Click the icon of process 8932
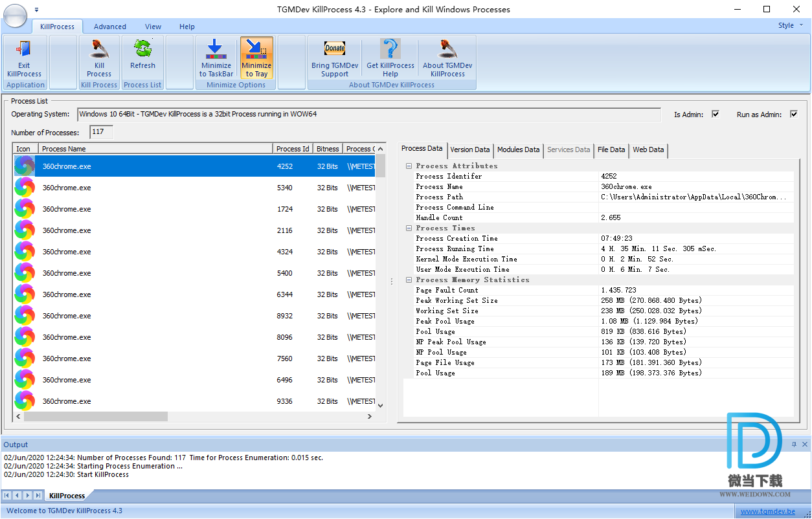 tap(25, 316)
